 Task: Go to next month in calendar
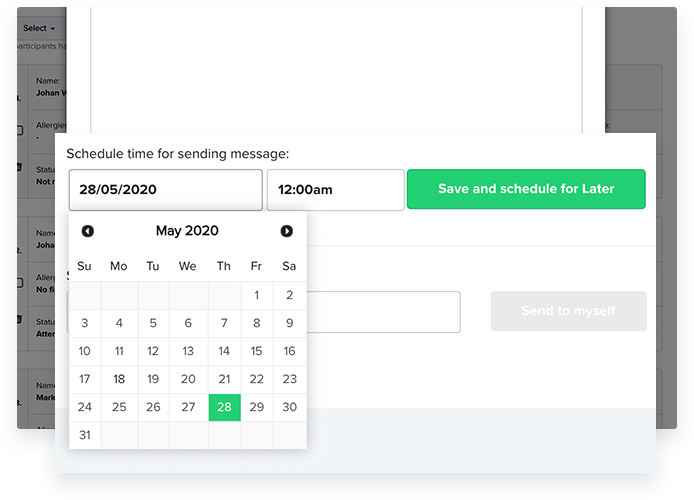pyautogui.click(x=287, y=231)
